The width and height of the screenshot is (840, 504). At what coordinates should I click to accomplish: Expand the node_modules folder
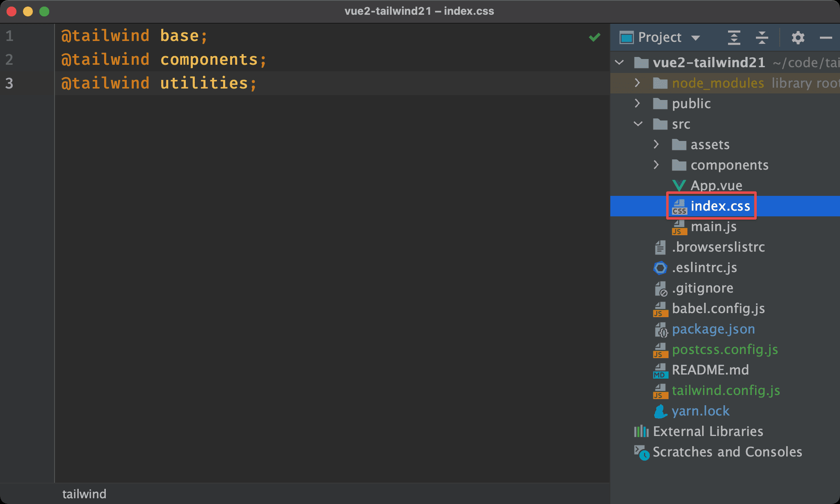pyautogui.click(x=637, y=83)
